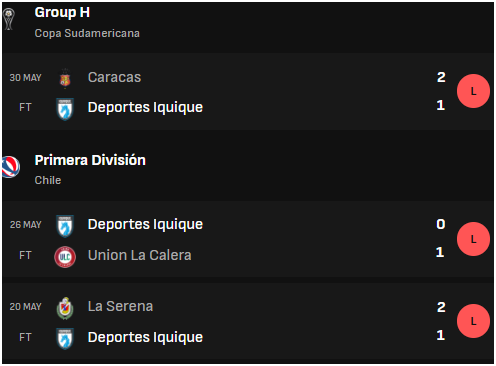This screenshot has height=366, width=496.
Task: Open the Group H competition header
Action: (62, 12)
